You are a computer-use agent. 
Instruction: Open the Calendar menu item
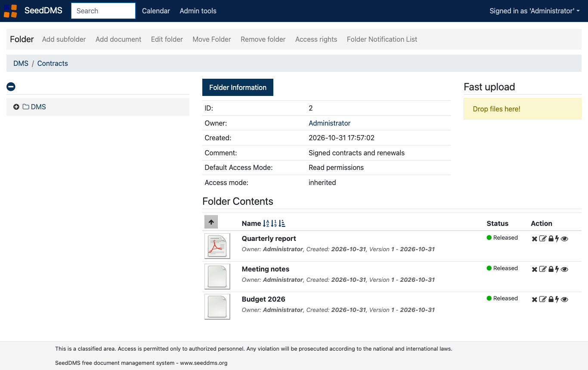click(156, 11)
